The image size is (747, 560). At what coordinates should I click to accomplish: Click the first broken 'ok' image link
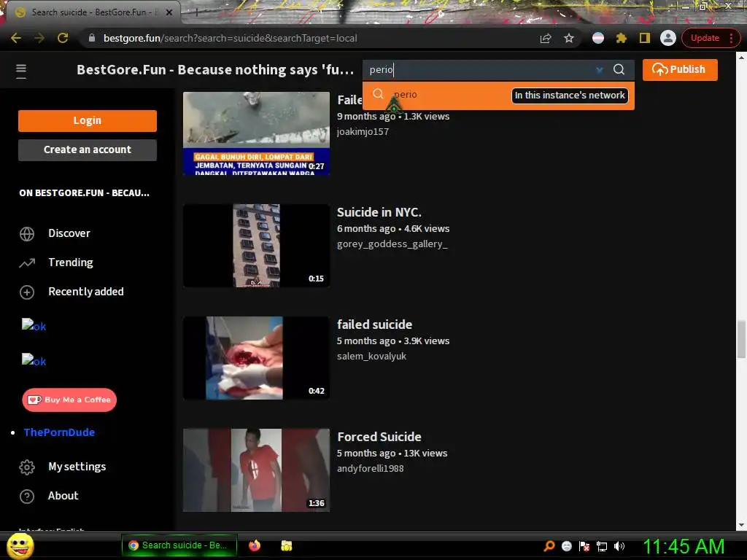(34, 326)
